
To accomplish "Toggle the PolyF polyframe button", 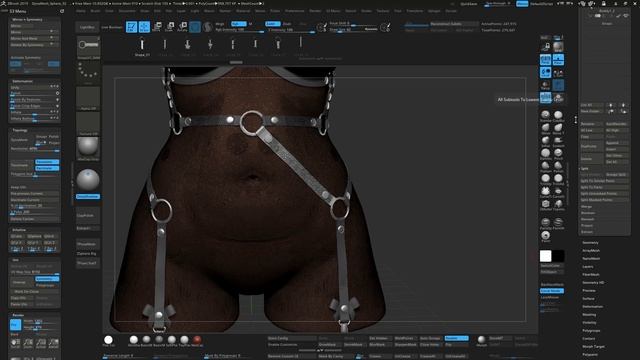I will [545, 98].
